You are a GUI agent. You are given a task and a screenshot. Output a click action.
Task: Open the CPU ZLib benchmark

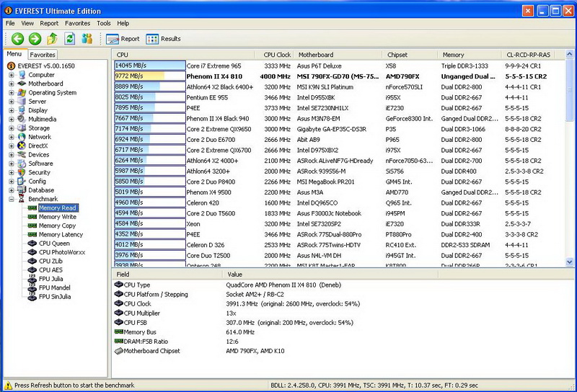pos(50,261)
